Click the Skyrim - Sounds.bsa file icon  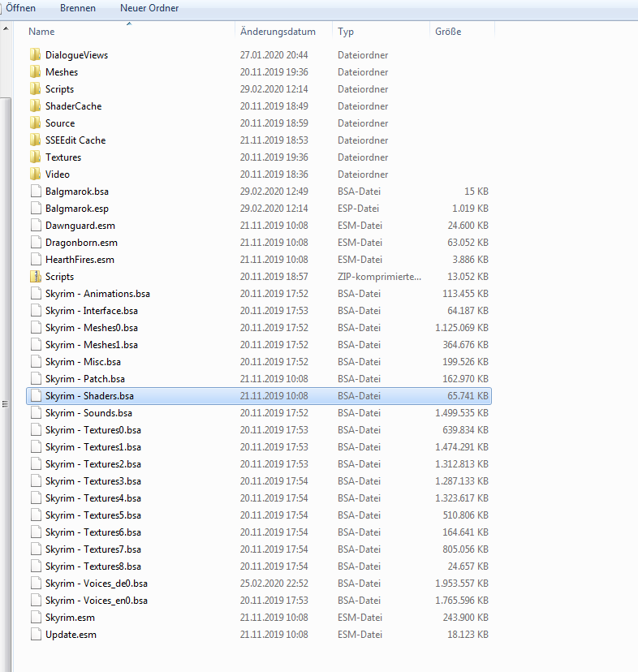coord(35,413)
